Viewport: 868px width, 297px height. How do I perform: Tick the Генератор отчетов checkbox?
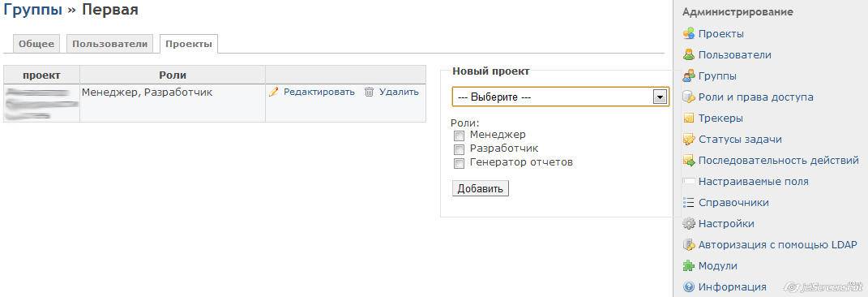point(459,163)
